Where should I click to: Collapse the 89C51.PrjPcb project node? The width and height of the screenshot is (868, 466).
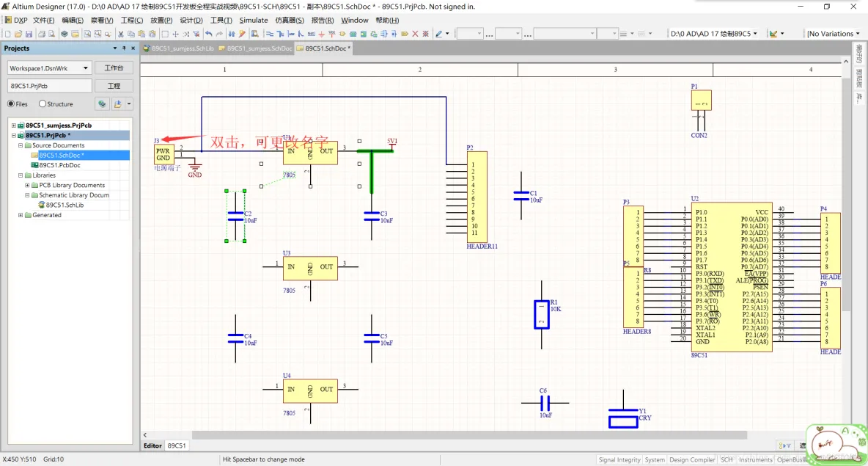[x=14, y=135]
